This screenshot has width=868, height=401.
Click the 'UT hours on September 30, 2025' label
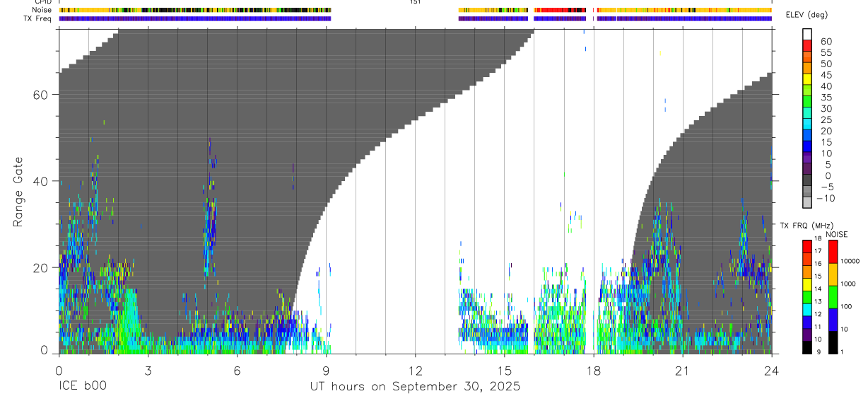[x=415, y=387]
